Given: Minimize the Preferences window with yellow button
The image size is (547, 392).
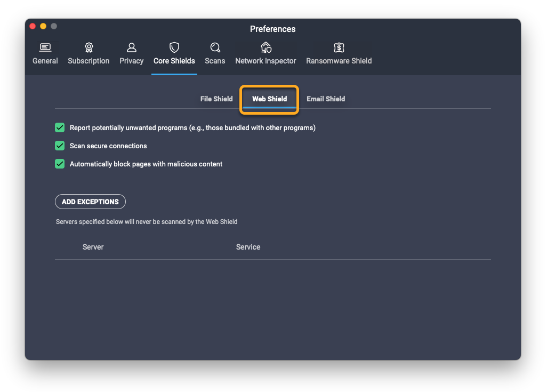Looking at the screenshot, I should [x=43, y=26].
